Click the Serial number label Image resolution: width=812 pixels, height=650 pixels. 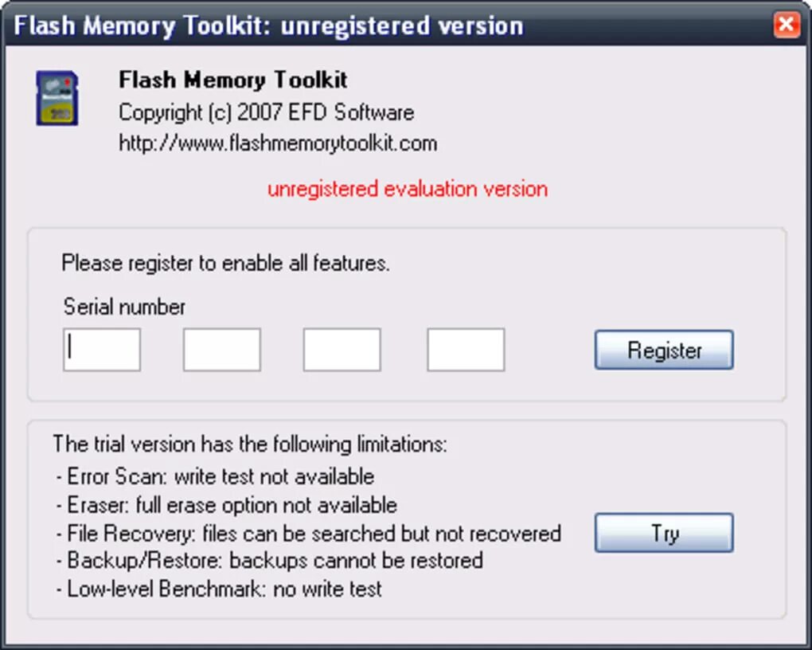coord(124,307)
